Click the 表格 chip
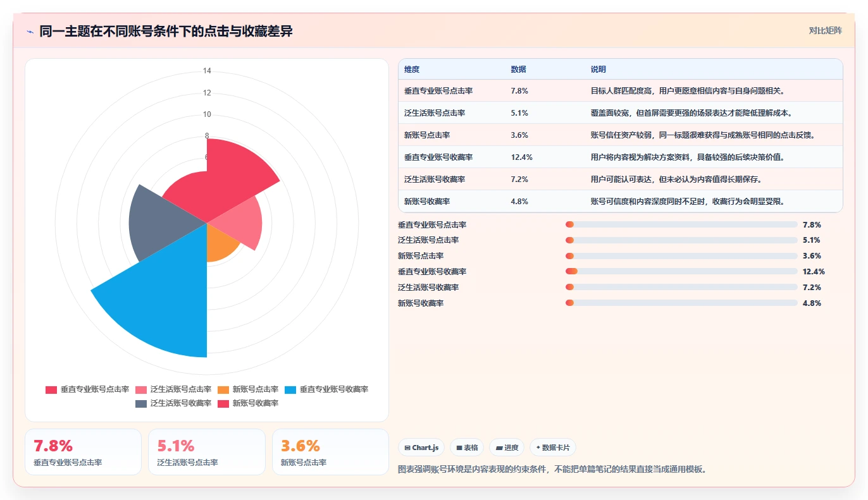Screen dimensions: 868x500 (466, 448)
